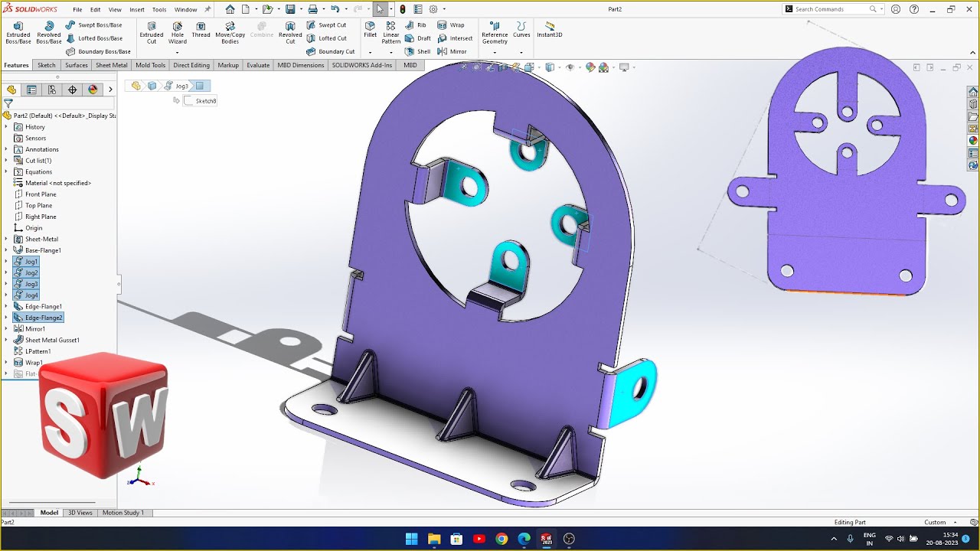Screen dimensions: 980x551
Task: Switch to the Sheet Metal tab
Action: pos(112,65)
